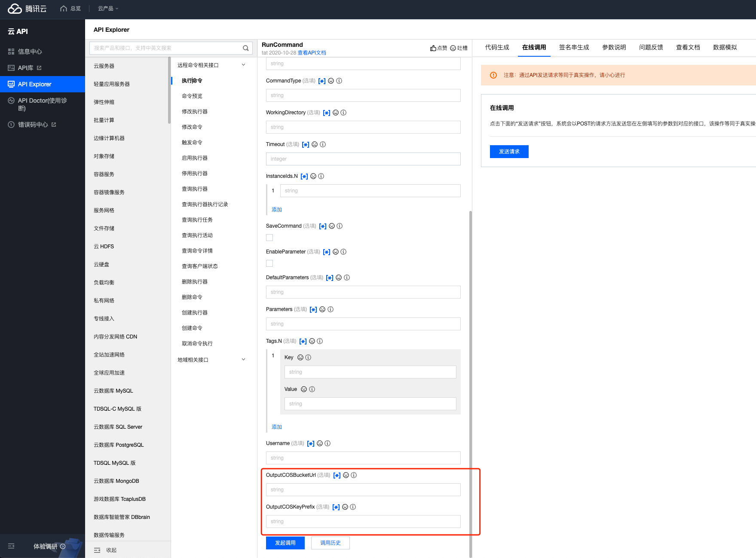
Task: Click the Username bracket-star icon
Action: pyautogui.click(x=311, y=444)
